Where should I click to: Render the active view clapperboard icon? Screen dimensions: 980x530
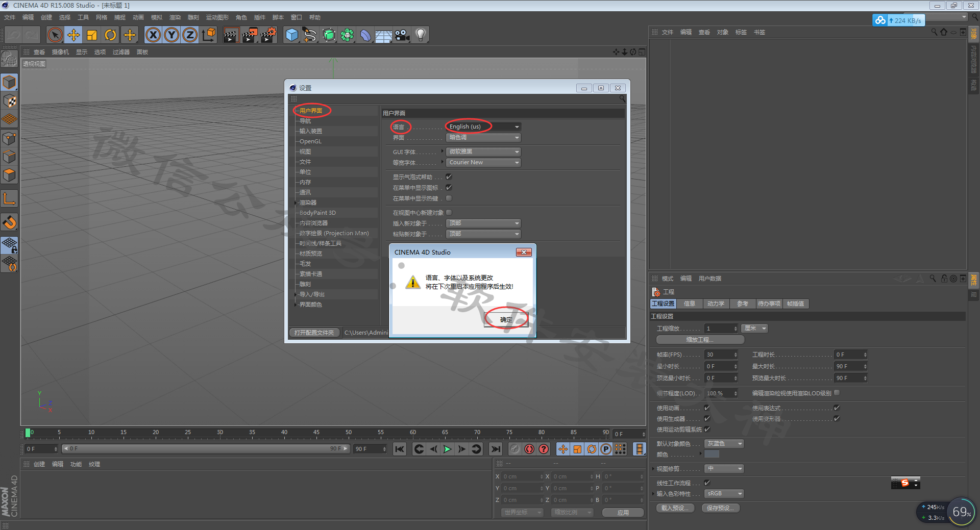point(231,35)
